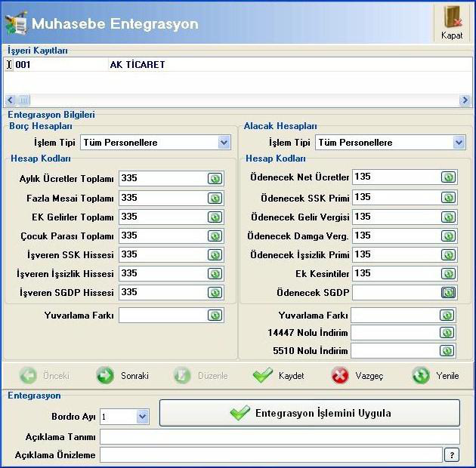Click scroll right arrow in İşyeri Kayıtları
The height and width of the screenshot is (468, 476).
[465, 100]
